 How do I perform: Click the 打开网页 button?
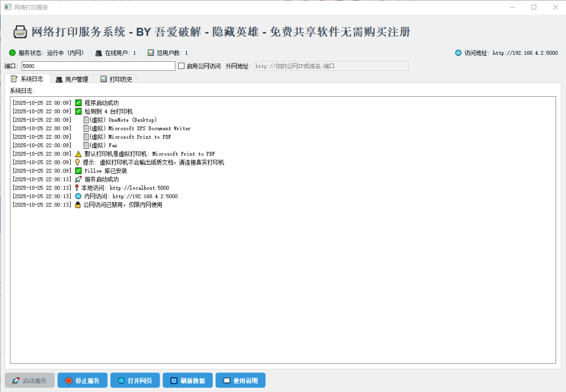(x=135, y=380)
